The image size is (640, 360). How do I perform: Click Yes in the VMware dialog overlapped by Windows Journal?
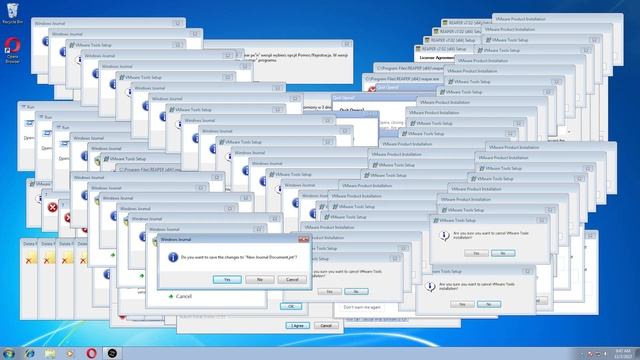(329, 291)
